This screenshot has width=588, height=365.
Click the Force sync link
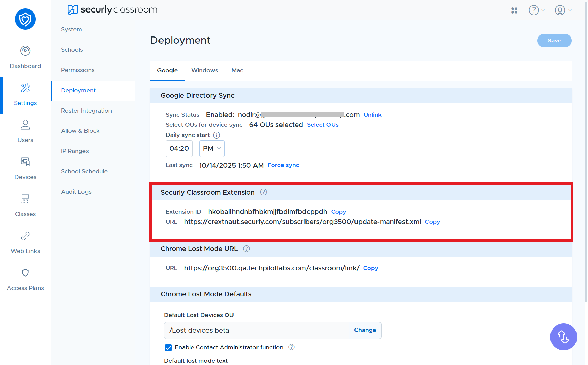point(283,165)
